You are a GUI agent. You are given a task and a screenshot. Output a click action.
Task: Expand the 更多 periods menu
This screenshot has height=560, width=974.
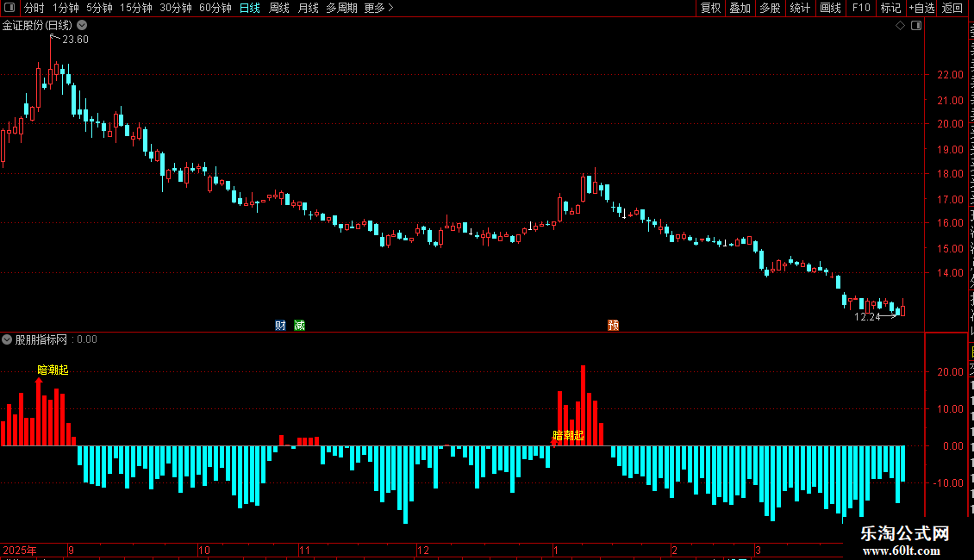[378, 8]
